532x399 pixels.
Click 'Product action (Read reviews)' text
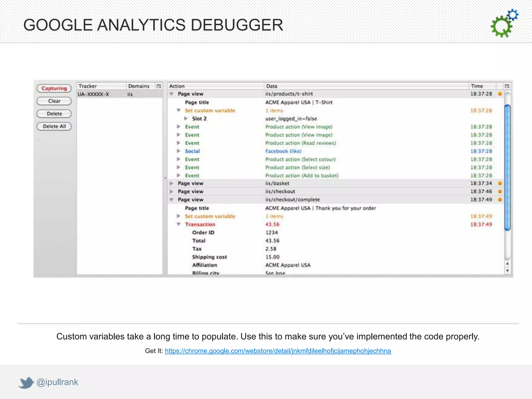301,143
